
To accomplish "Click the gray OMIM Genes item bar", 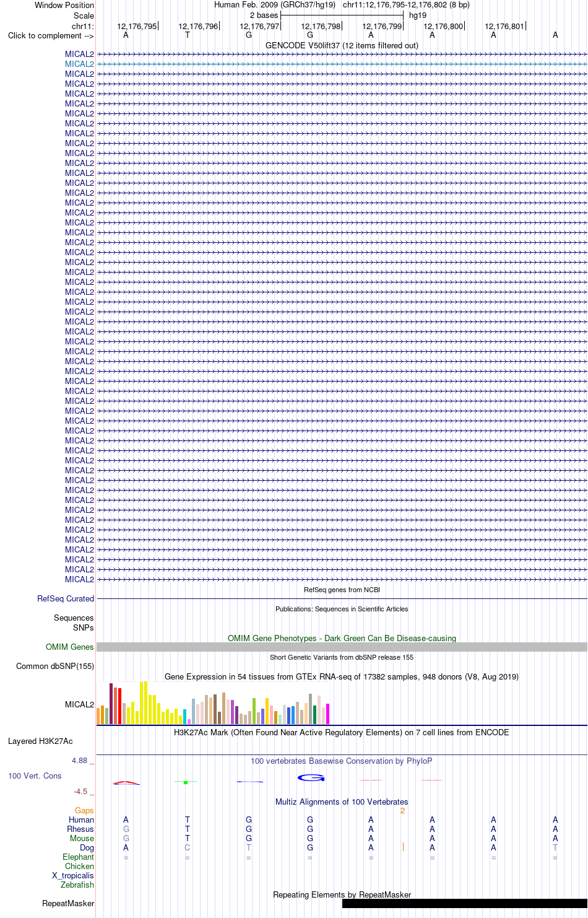I will 342,647.
